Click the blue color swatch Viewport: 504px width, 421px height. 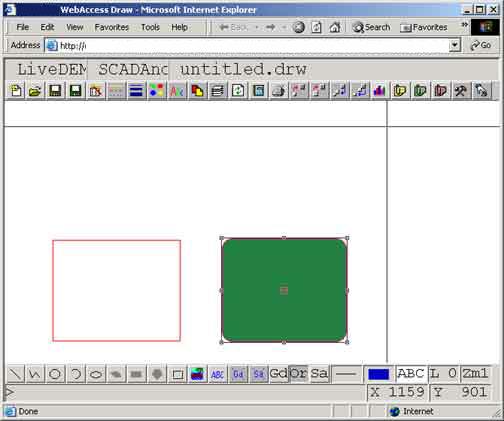(x=379, y=374)
